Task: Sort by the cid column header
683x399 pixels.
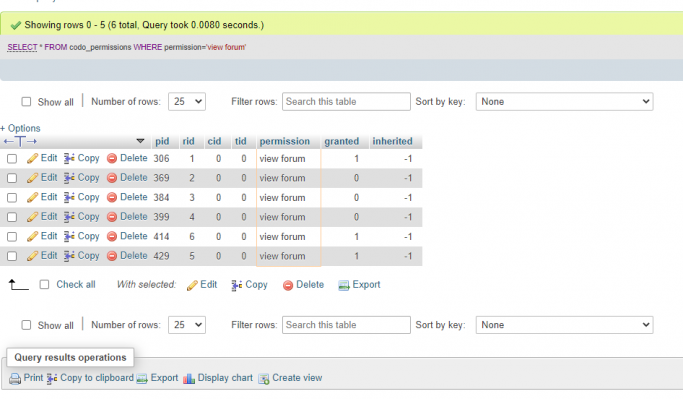Action: (214, 141)
